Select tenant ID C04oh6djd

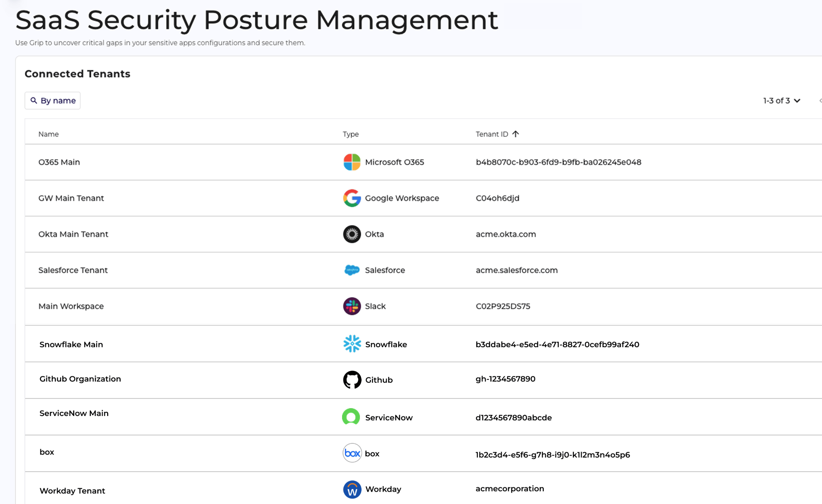point(497,198)
